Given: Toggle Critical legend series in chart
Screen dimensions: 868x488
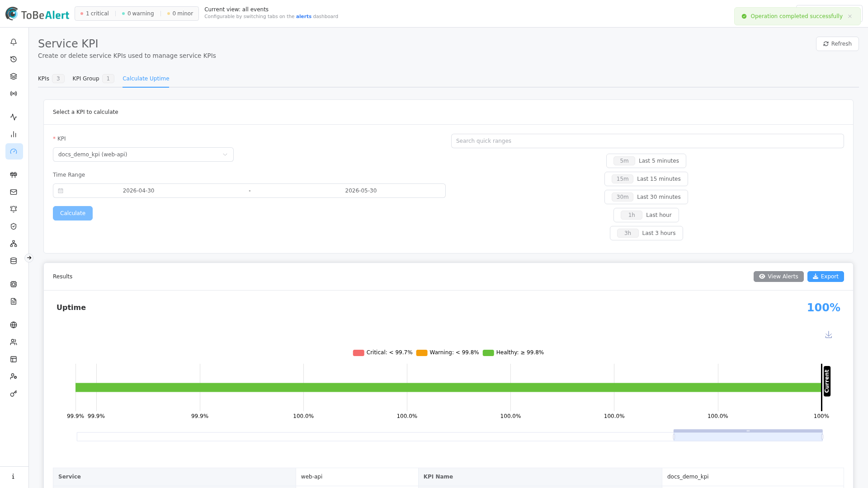Looking at the screenshot, I should click(382, 352).
